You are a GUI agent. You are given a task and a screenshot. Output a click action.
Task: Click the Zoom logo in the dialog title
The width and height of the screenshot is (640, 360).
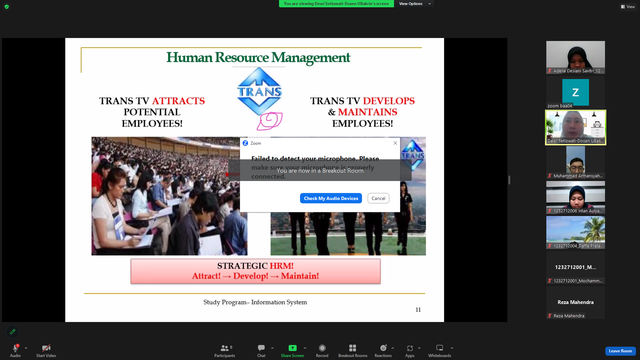pyautogui.click(x=245, y=143)
